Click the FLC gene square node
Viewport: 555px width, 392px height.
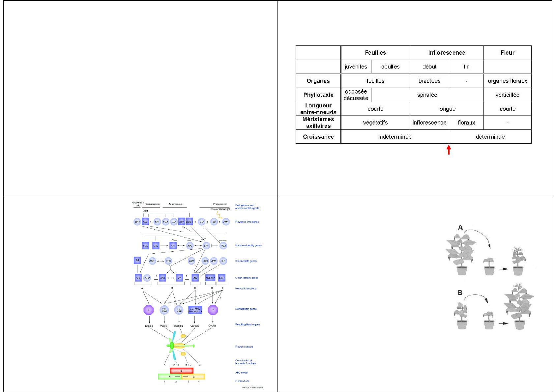tap(145, 222)
